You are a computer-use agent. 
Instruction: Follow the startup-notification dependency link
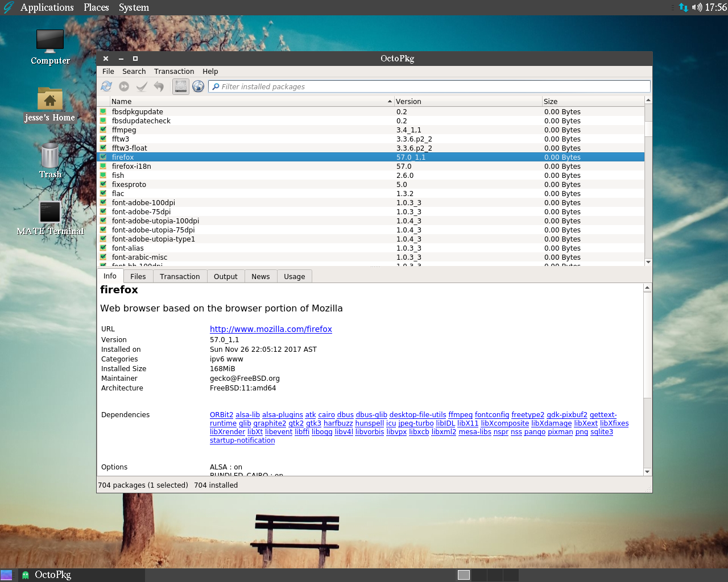click(242, 440)
